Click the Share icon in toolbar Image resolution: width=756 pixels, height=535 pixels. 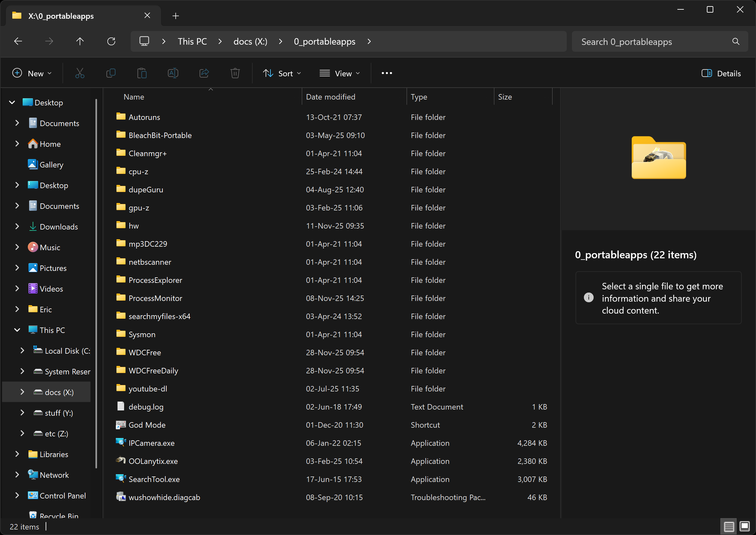204,73
